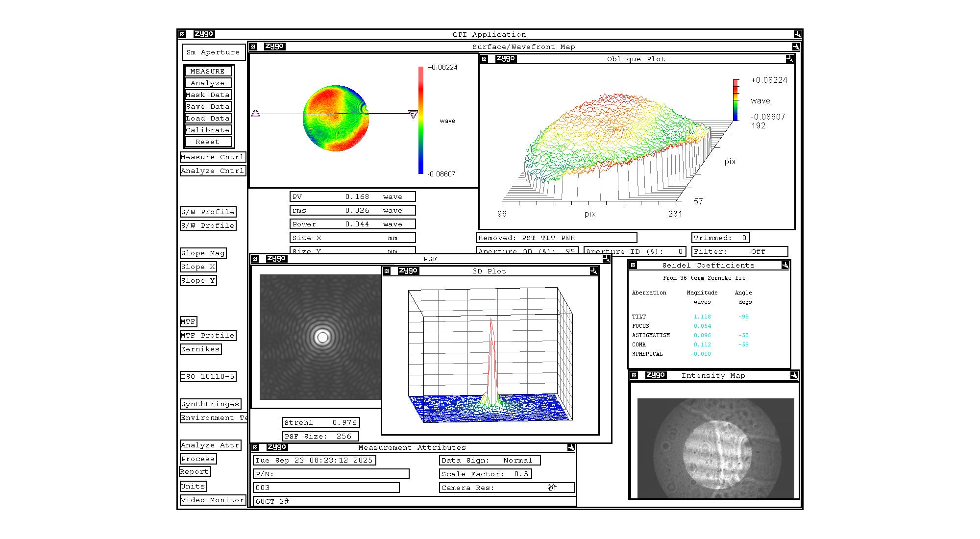The image size is (980, 539).
Task: Click the Trimmed value box
Action: point(720,238)
